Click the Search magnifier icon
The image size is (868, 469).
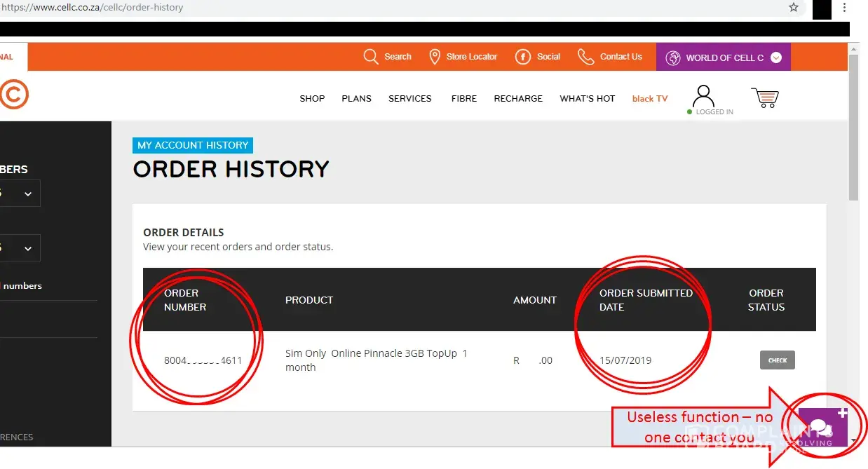click(371, 57)
